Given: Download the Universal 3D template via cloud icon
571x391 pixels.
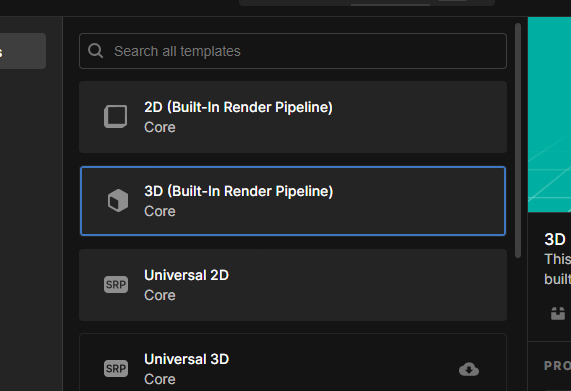Looking at the screenshot, I should click(469, 369).
